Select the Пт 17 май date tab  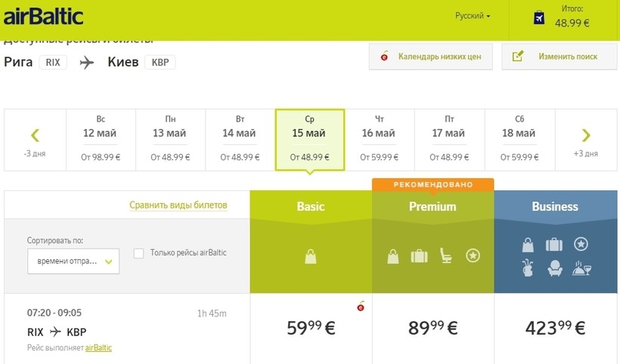[450, 140]
